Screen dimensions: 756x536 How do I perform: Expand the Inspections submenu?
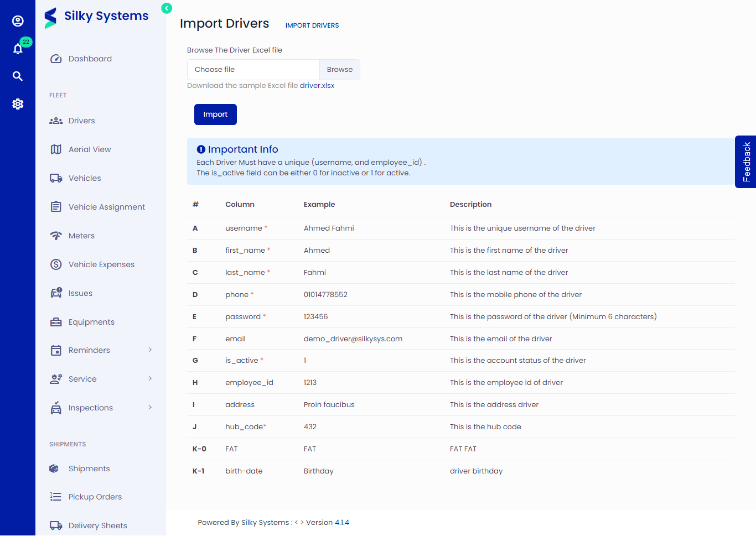(x=149, y=407)
